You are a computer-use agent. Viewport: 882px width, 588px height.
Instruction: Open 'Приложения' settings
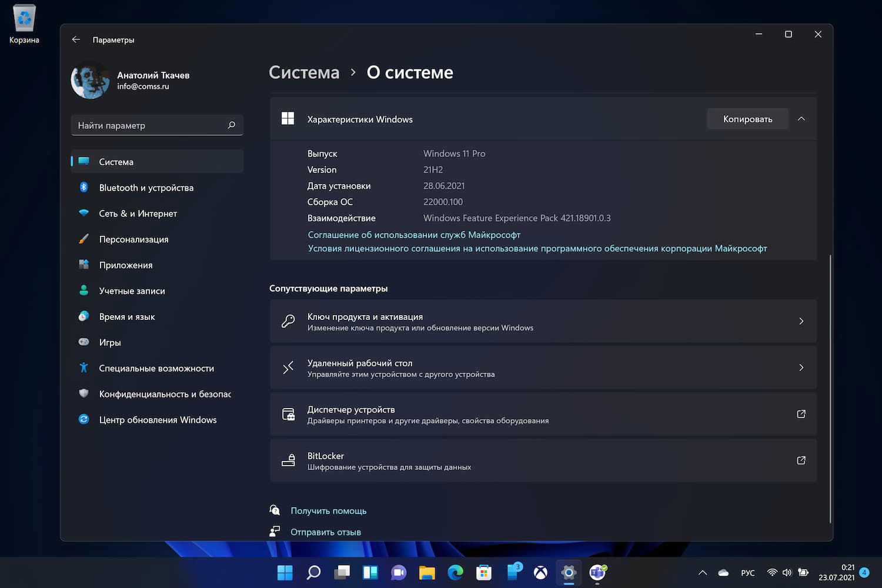157,265
